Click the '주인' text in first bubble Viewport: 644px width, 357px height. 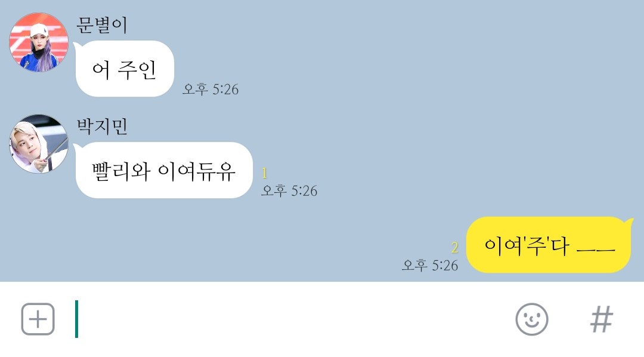137,69
